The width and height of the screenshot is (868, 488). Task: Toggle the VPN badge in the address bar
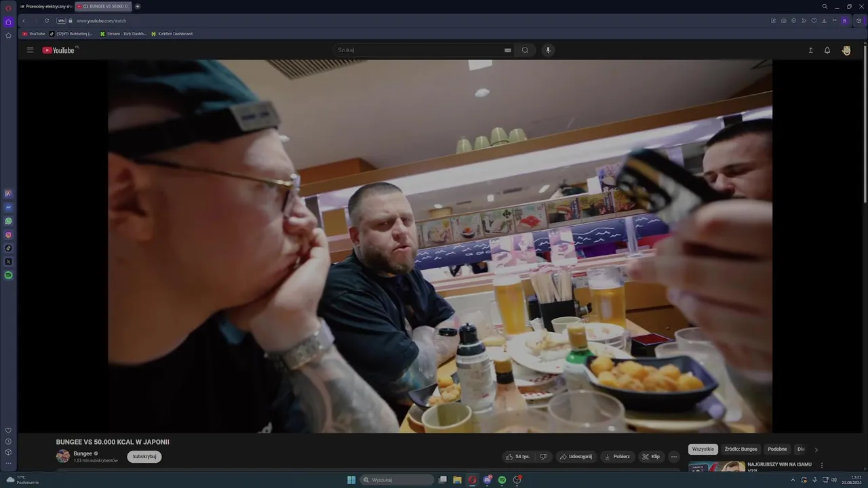click(61, 21)
